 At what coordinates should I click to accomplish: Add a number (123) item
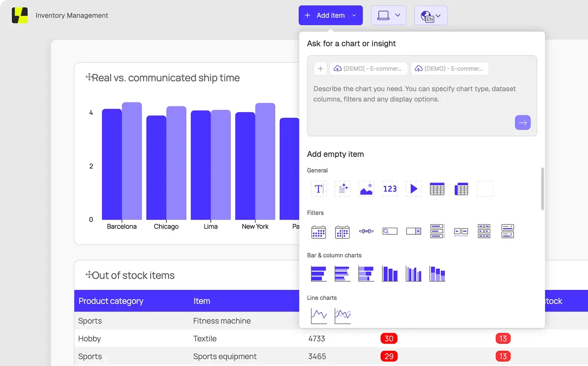(x=390, y=188)
